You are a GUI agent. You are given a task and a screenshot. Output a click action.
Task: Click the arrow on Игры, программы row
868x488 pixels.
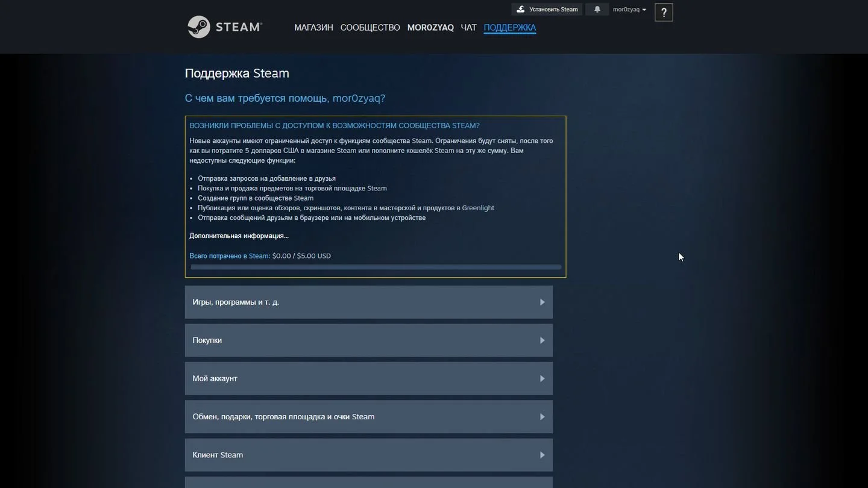542,302
